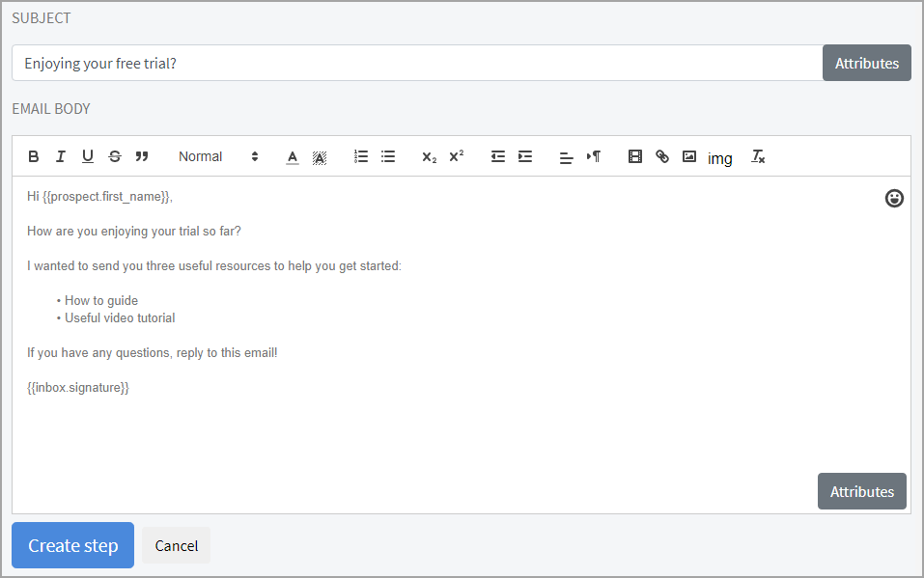The height and width of the screenshot is (578, 924).
Task: Click the Create step button
Action: (x=72, y=545)
